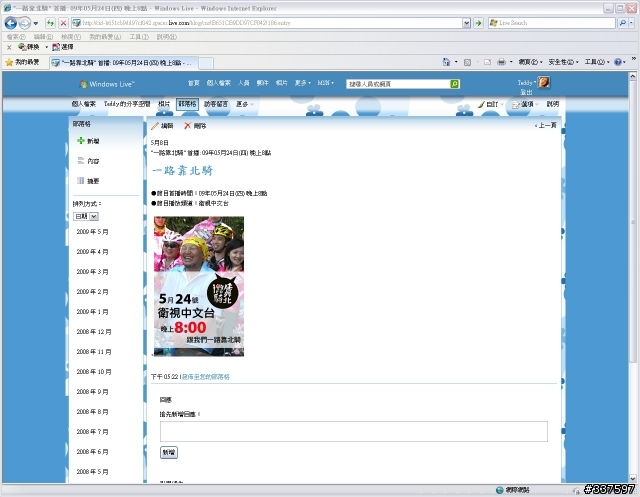Expand the address bar history dropdown
640x497 pixels.
(x=467, y=23)
